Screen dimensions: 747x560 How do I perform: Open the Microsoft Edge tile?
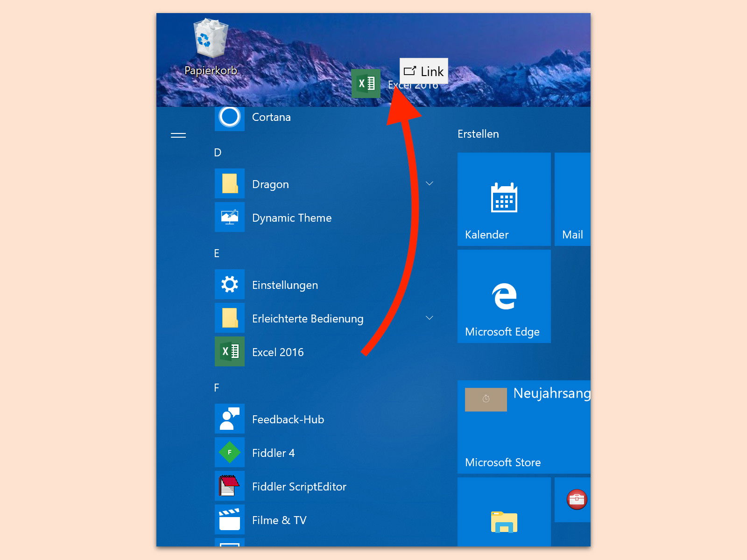[x=504, y=296]
